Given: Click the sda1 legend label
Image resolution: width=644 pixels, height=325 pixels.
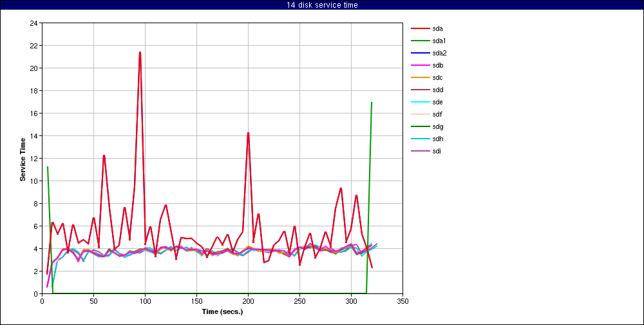Looking at the screenshot, I should pos(439,41).
